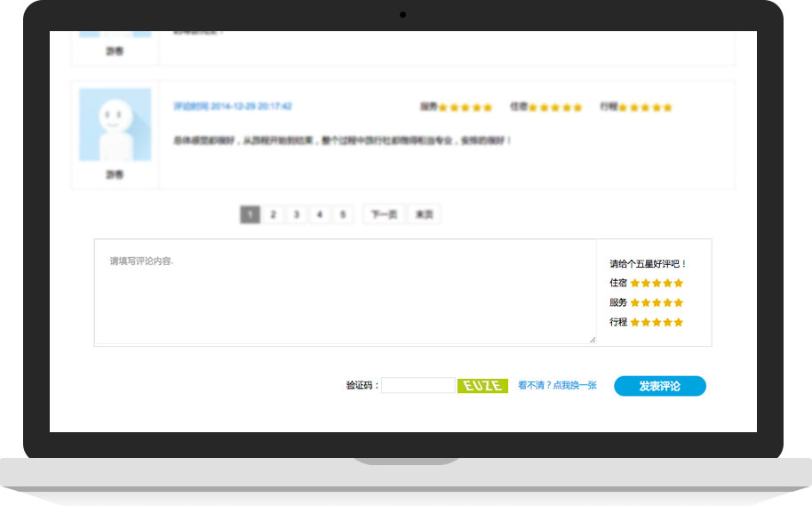Submit with the 发表评论 button
Image resolution: width=812 pixels, height=506 pixels.
660,386
